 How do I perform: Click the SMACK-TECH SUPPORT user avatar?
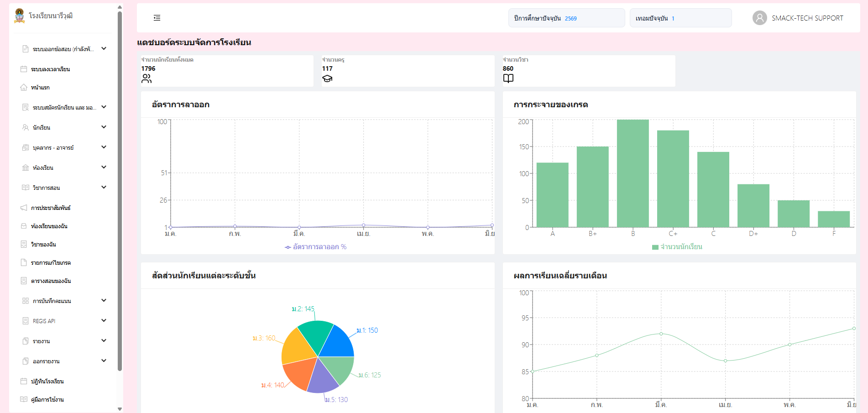pos(759,18)
